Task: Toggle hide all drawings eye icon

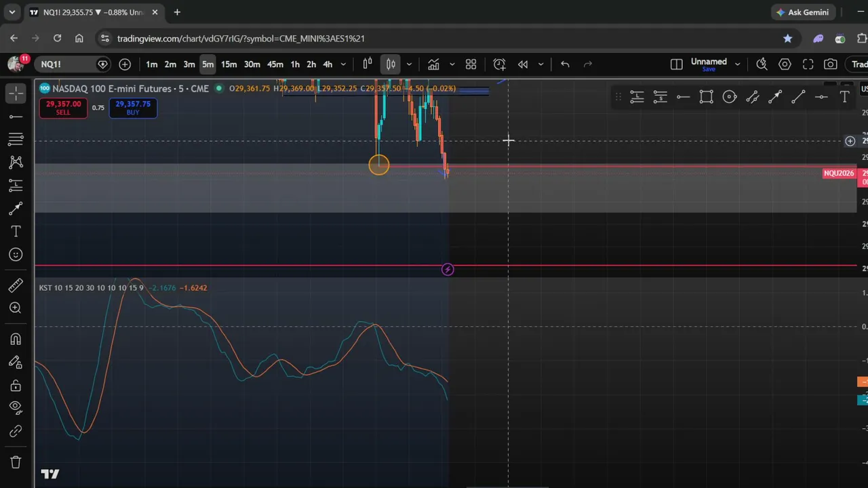Action: point(16,409)
